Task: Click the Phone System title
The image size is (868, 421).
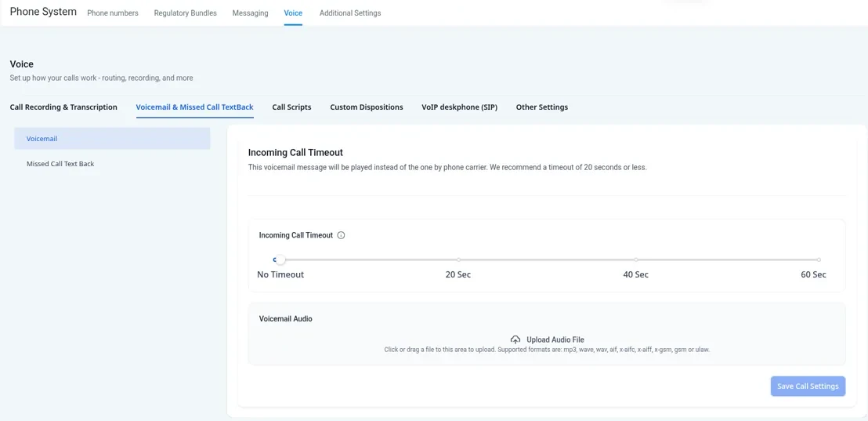Action: point(43,12)
